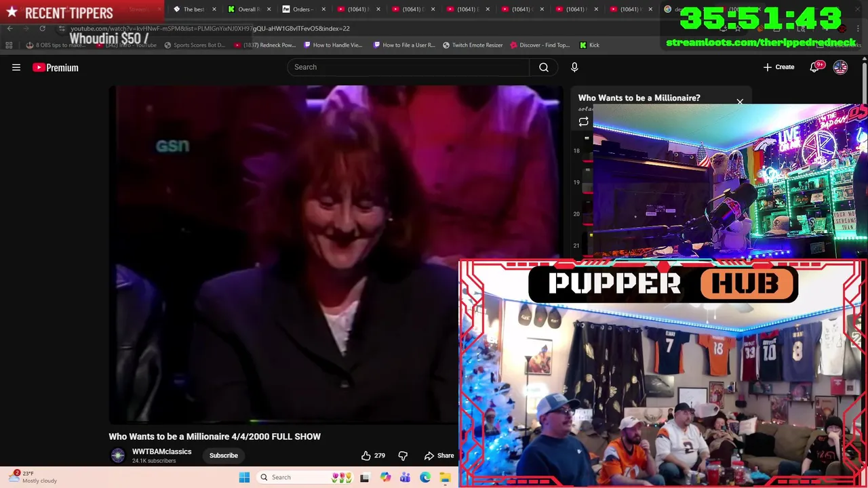Screen dimensions: 868x488
Task: Open 'How to Handle Vie...' bookmark
Action: click(332, 45)
